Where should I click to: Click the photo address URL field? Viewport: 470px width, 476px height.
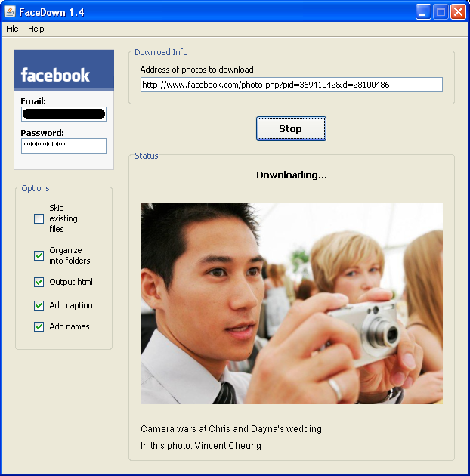tap(292, 85)
